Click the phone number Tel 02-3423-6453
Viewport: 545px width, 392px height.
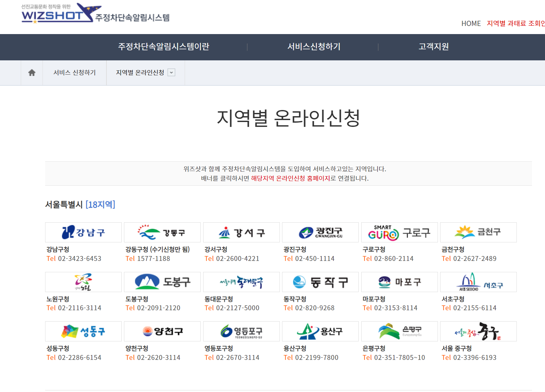coord(74,259)
